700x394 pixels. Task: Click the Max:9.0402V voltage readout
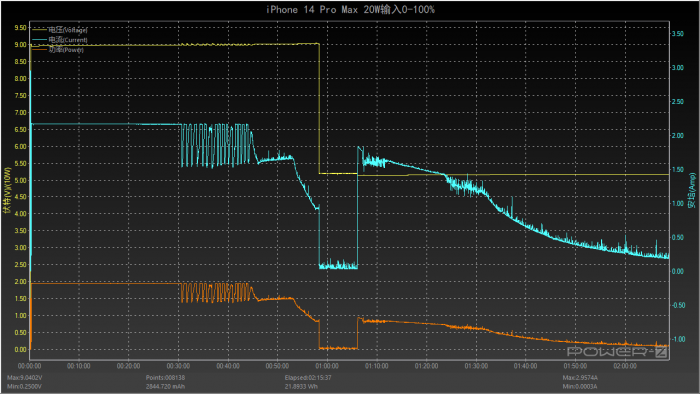tap(25, 378)
